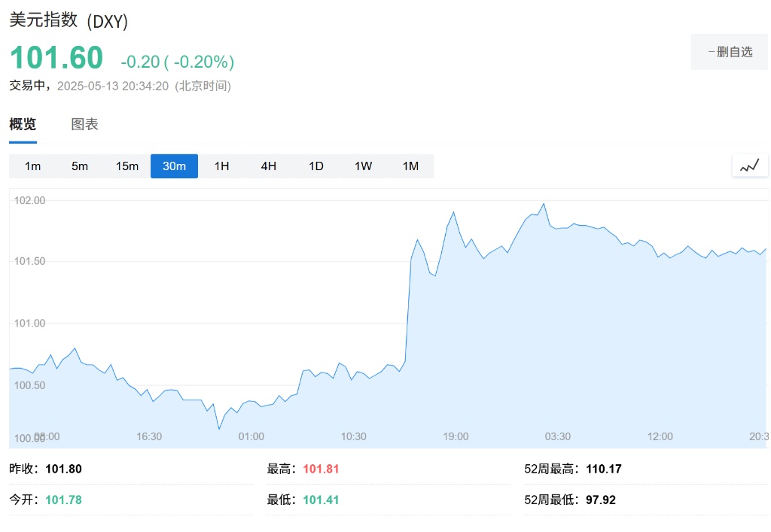The height and width of the screenshot is (532, 771).
Task: Click the 03:30 time axis label
Action: [x=558, y=436]
